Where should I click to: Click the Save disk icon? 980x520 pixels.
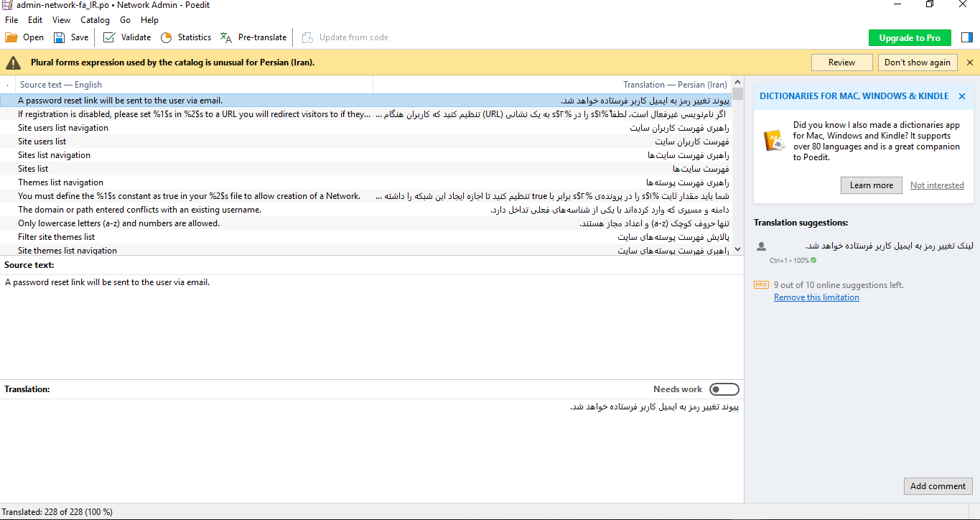click(60, 37)
